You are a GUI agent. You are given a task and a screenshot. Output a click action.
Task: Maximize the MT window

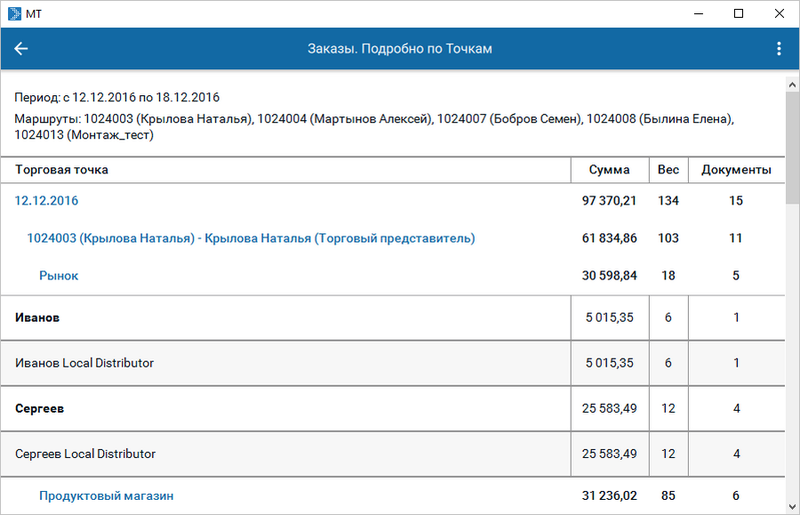coord(738,14)
